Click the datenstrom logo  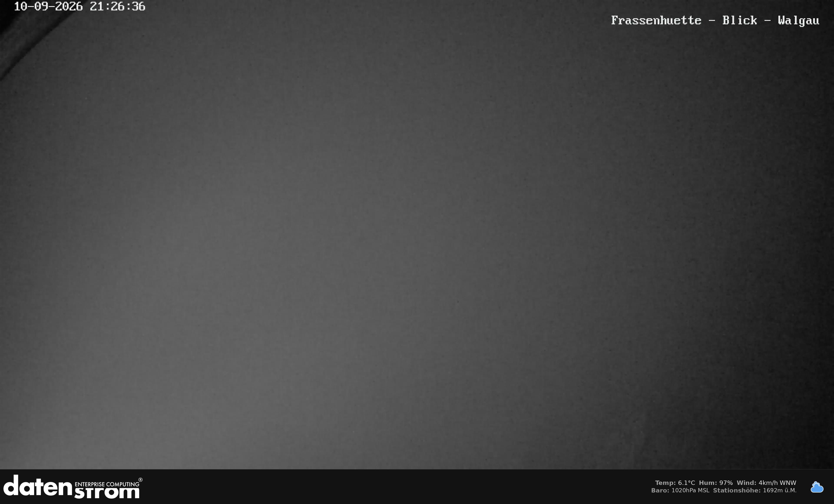click(73, 487)
